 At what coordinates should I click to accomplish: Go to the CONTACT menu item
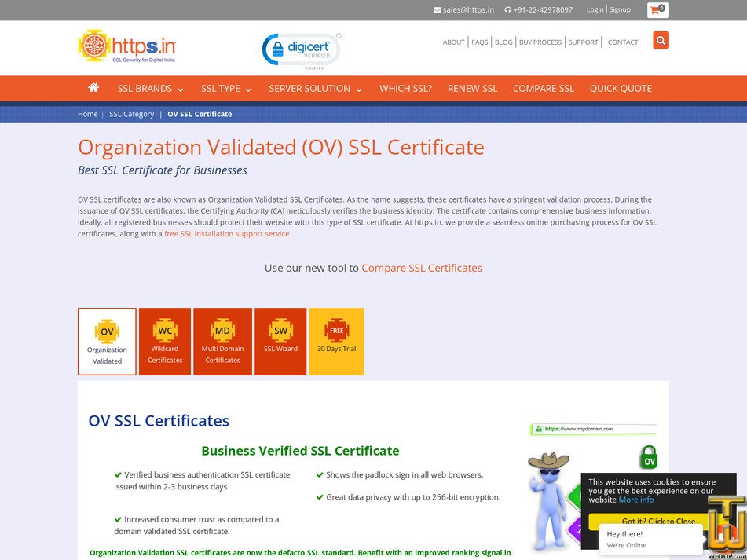(x=622, y=42)
